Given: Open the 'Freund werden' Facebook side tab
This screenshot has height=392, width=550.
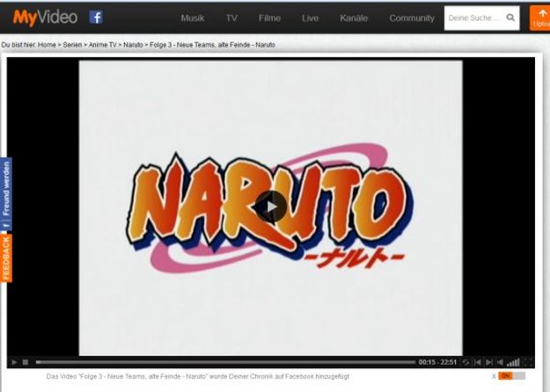Looking at the screenshot, I should tap(6, 194).
